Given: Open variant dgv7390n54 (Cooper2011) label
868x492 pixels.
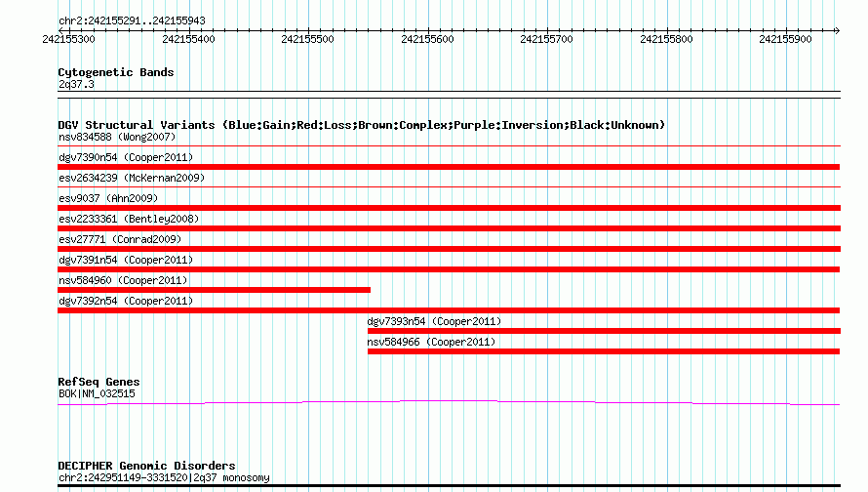Looking at the screenshot, I should [126, 157].
